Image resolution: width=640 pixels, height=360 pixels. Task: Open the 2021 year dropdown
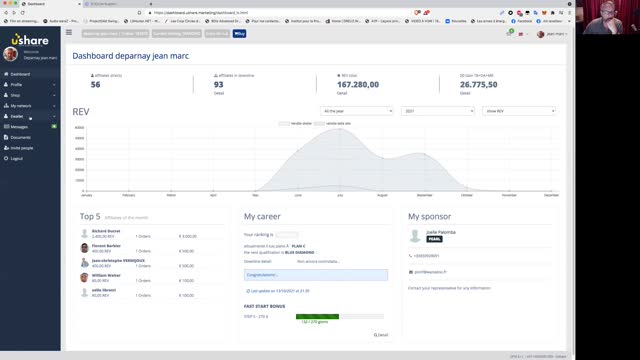(438, 111)
